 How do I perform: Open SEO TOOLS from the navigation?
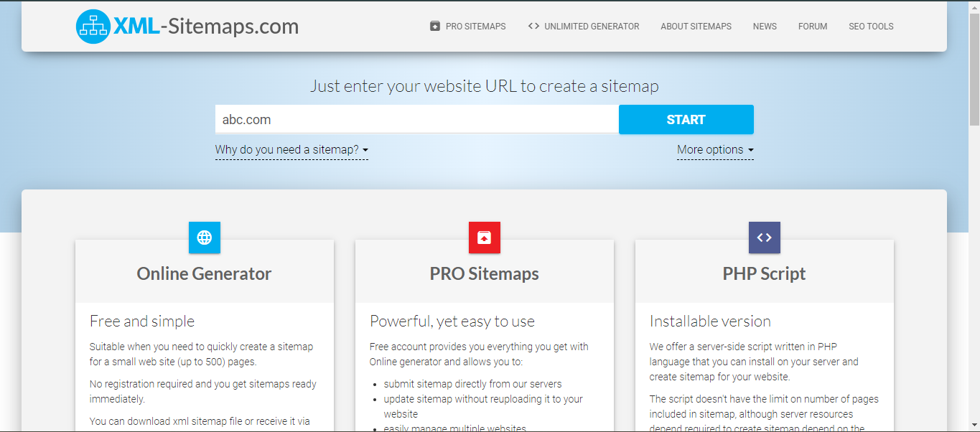[871, 26]
